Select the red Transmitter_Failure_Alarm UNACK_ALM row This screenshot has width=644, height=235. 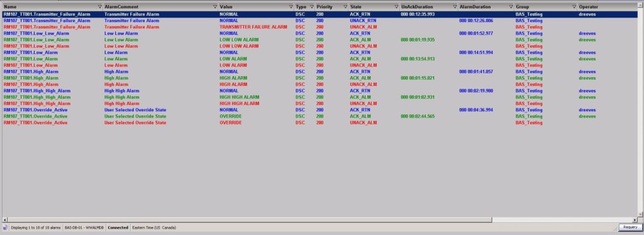pos(320,27)
